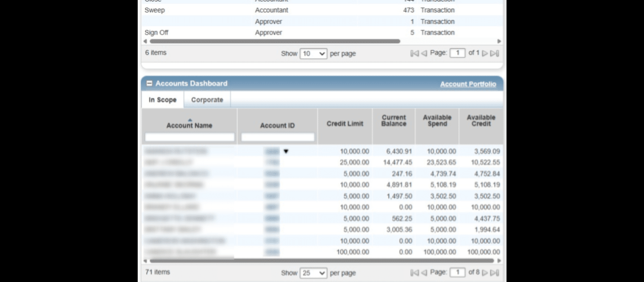
Task: Open the first row's Account ID dropdown arrow
Action: (x=286, y=151)
